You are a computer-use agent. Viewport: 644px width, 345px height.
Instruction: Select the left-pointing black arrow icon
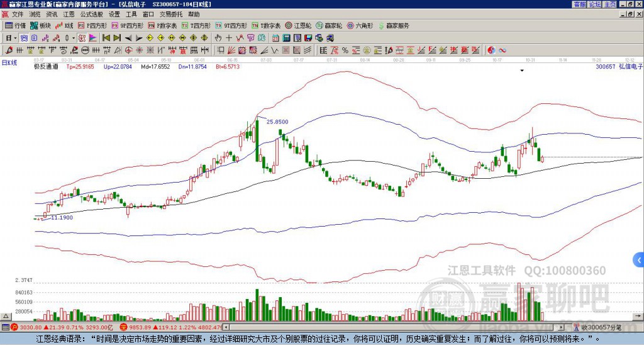coord(128,38)
